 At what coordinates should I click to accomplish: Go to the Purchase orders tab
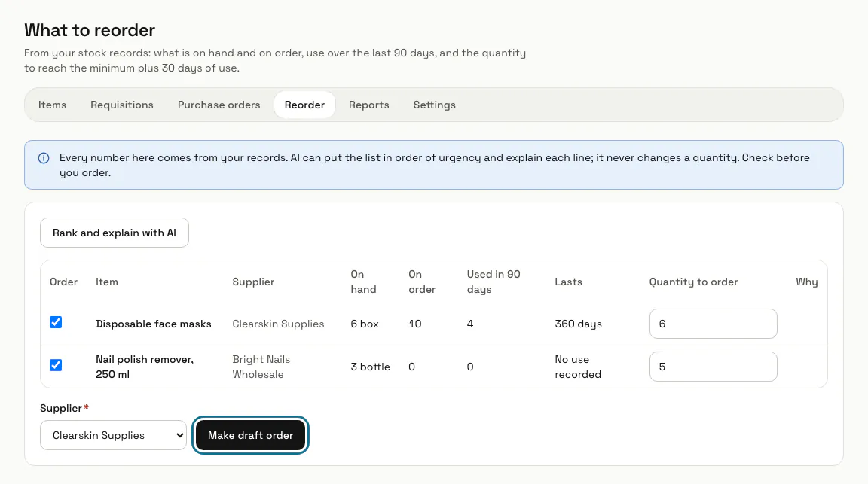[219, 105]
